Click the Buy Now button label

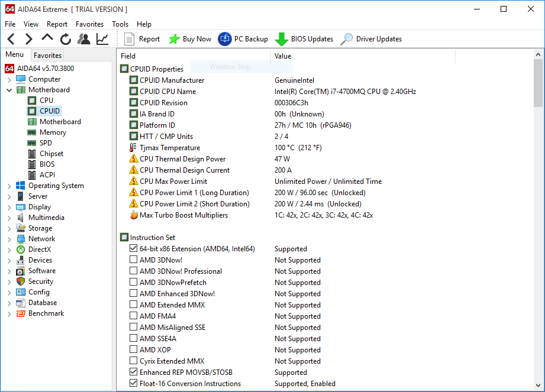click(196, 39)
